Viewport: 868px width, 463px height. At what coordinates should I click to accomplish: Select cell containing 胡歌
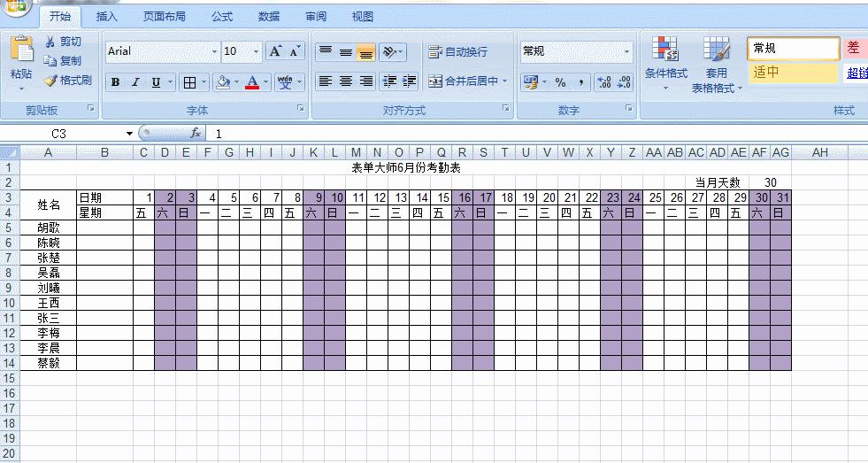49,228
